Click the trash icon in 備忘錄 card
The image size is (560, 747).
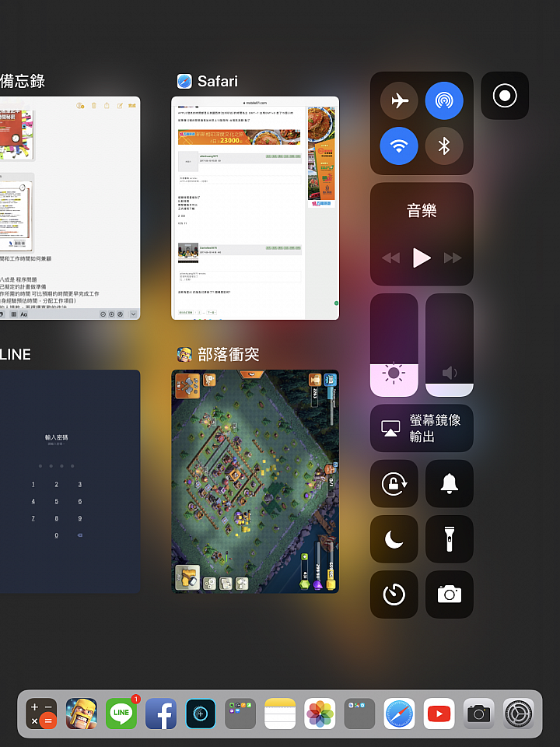pos(94,105)
